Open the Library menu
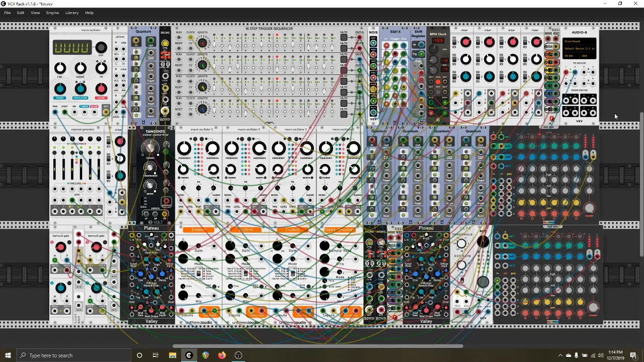The image size is (644, 362). pyautogui.click(x=71, y=13)
